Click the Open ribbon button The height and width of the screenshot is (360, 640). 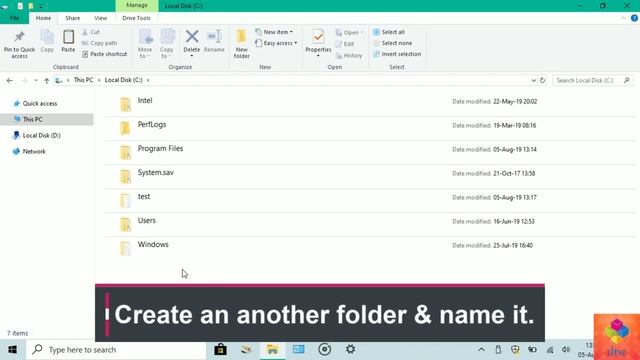[349, 32]
